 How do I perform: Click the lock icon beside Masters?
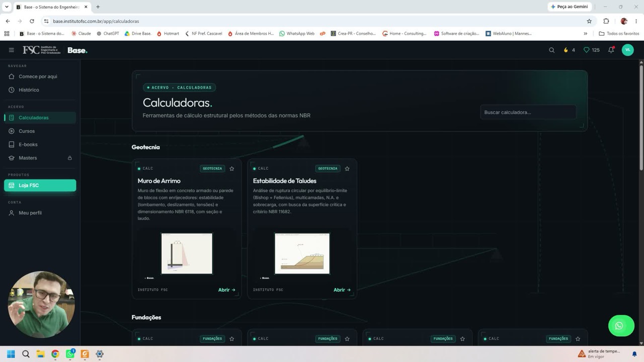(70, 158)
